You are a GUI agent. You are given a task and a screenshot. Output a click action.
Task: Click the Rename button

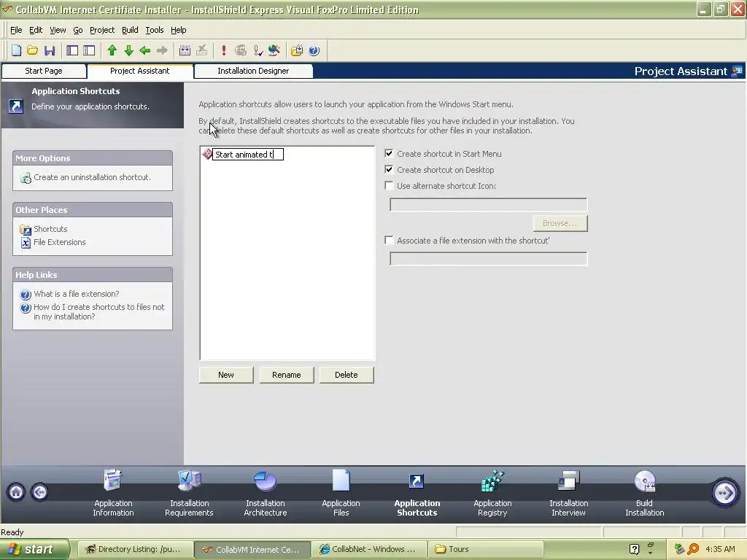pos(286,375)
